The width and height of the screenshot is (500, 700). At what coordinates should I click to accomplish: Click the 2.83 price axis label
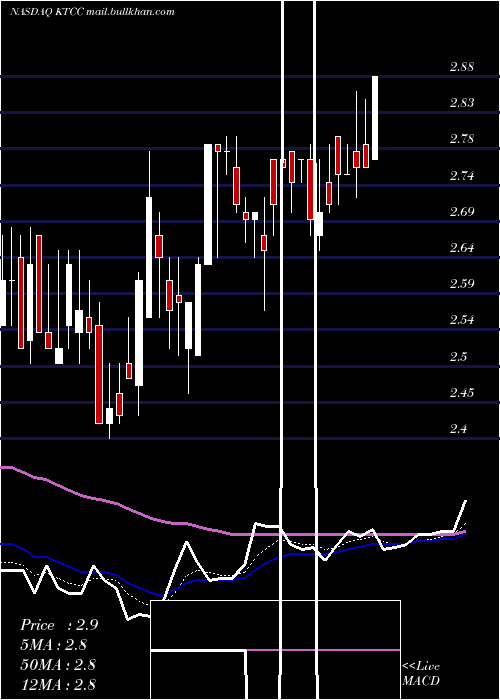(462, 103)
